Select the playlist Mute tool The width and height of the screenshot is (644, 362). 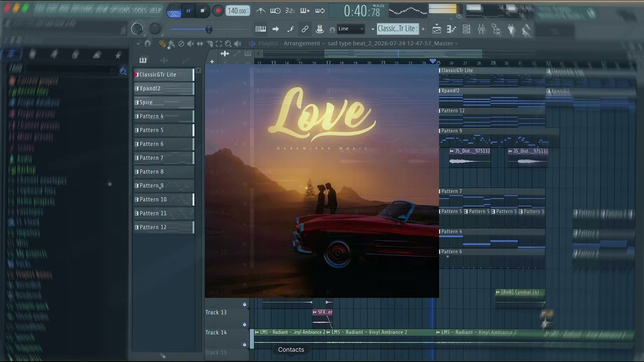(x=191, y=44)
